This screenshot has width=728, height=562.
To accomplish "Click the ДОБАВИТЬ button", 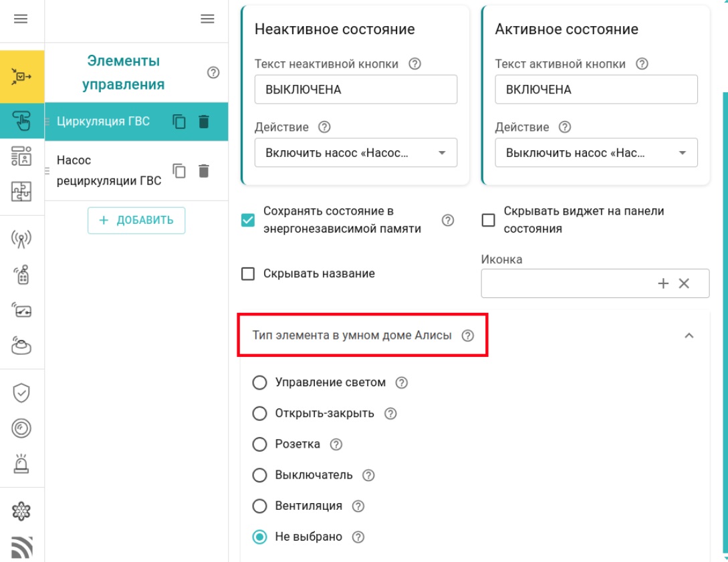I will [x=136, y=221].
